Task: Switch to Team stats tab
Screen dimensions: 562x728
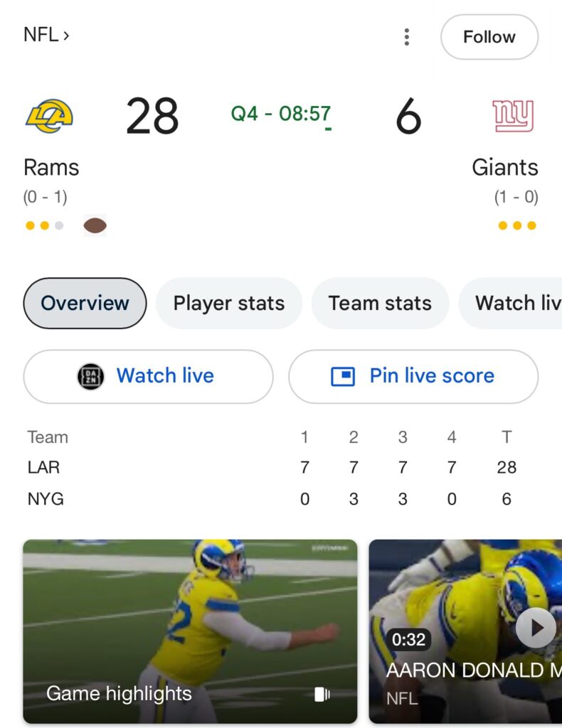Action: click(380, 303)
